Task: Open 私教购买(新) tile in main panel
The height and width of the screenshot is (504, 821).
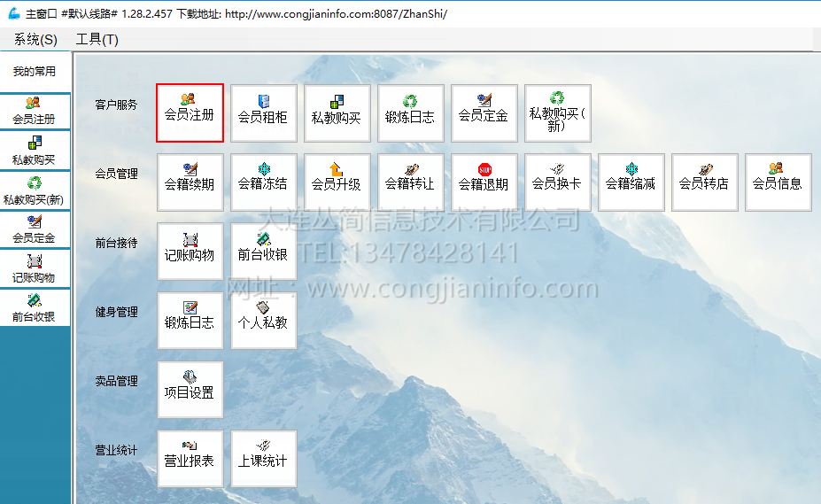Action: pyautogui.click(x=558, y=112)
